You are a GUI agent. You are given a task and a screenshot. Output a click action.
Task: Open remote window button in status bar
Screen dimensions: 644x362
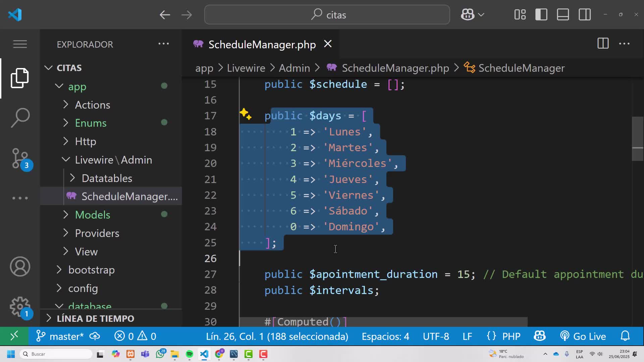point(14,336)
